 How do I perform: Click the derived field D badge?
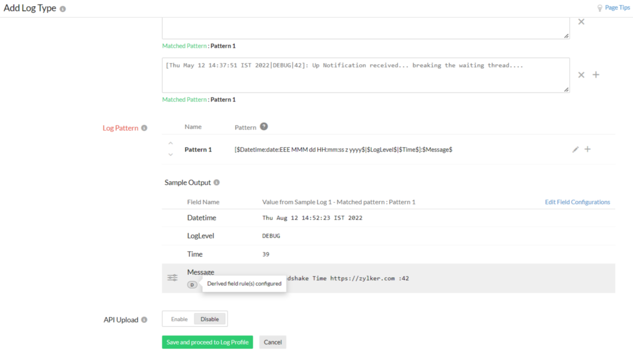[192, 285]
